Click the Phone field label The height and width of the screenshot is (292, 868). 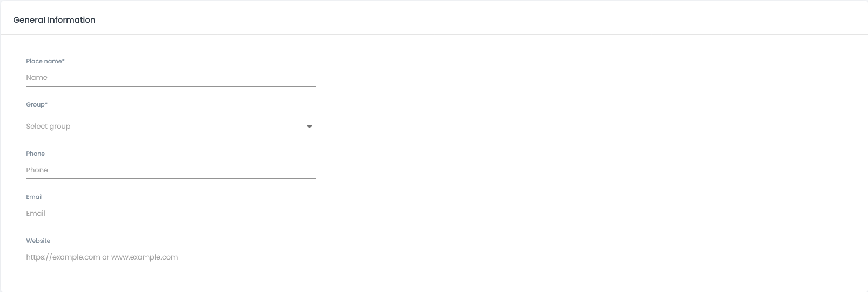(36, 154)
